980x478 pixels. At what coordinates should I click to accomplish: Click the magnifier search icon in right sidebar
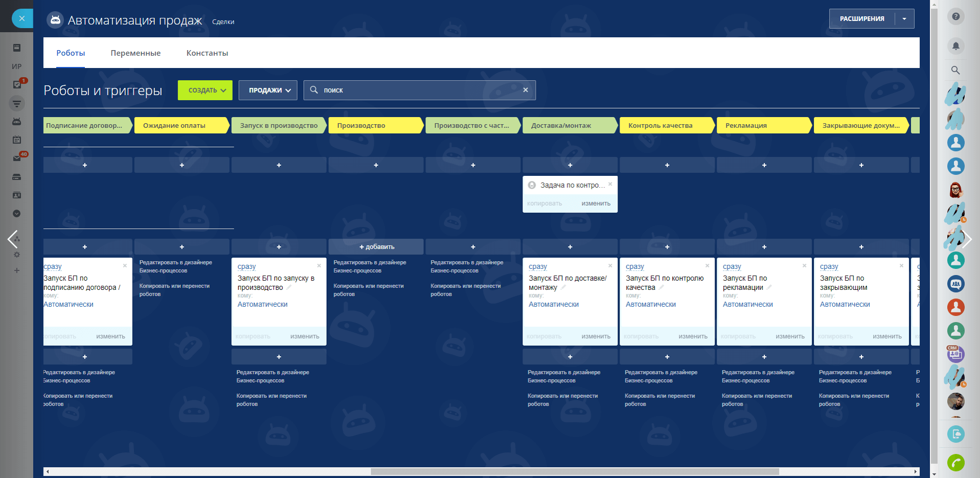pos(955,70)
